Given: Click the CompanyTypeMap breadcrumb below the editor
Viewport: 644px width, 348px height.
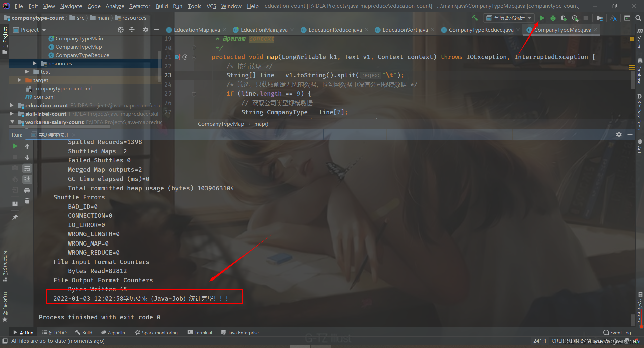Looking at the screenshot, I should point(221,124).
